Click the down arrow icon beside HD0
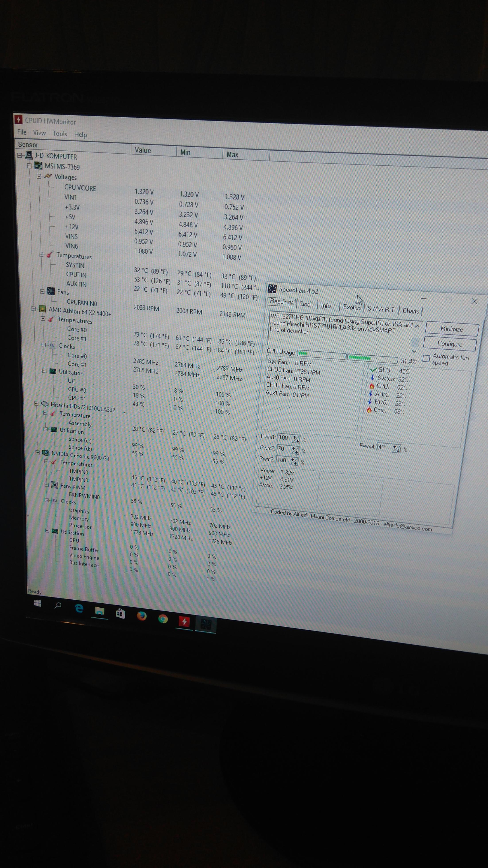Viewport: 488px width, 868px height. pos(370,402)
